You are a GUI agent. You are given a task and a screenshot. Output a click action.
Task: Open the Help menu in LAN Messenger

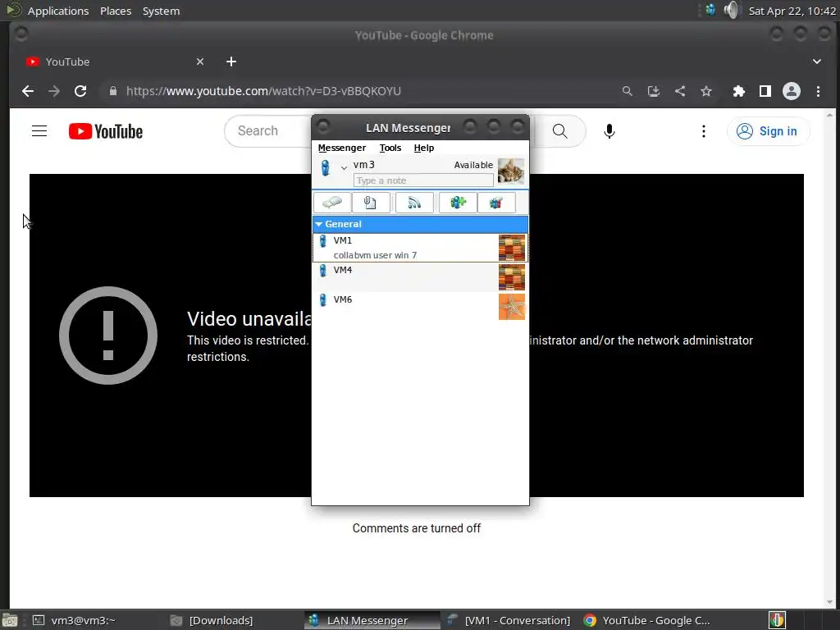[424, 148]
